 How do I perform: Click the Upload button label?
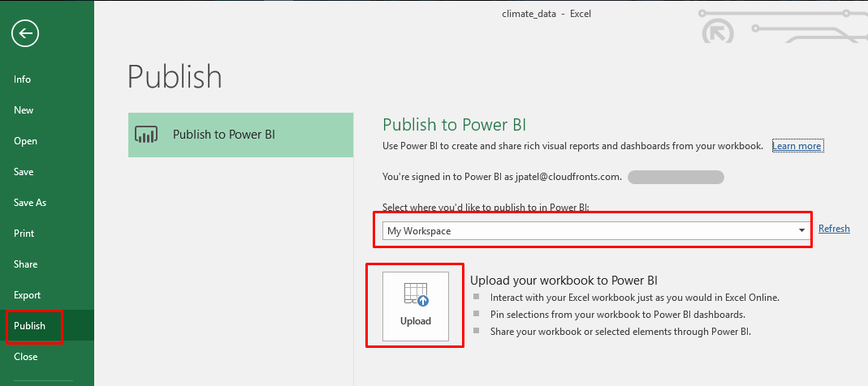tap(416, 321)
